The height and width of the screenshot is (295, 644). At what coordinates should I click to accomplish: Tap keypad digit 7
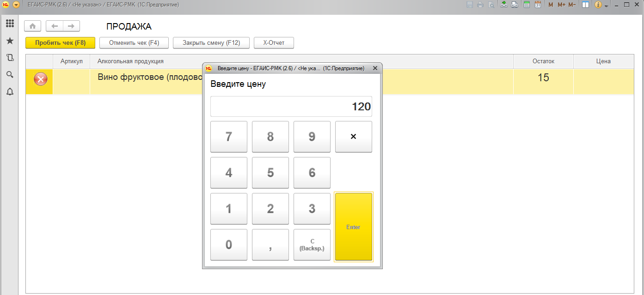(x=229, y=137)
